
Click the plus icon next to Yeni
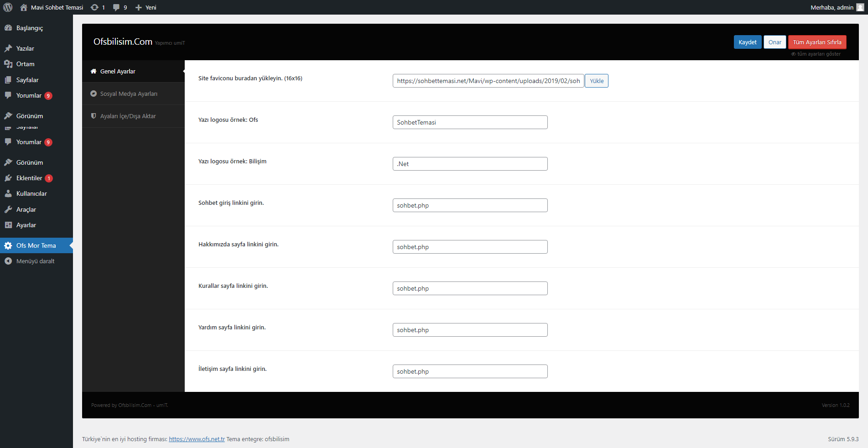[x=139, y=7]
